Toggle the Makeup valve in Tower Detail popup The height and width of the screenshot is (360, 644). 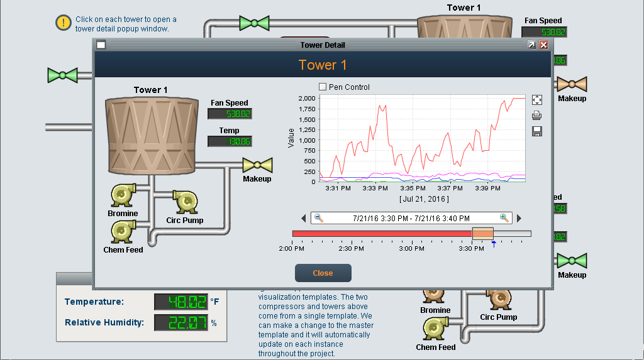[257, 165]
